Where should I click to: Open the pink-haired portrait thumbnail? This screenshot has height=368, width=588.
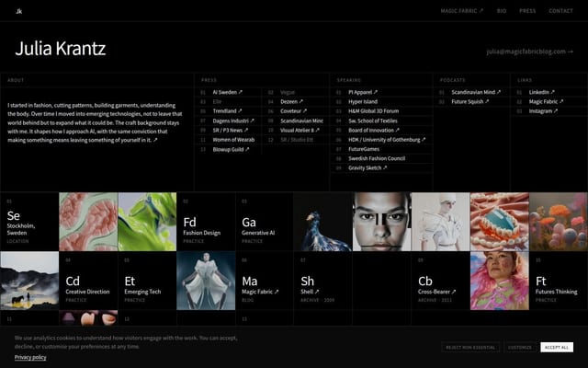tap(500, 281)
